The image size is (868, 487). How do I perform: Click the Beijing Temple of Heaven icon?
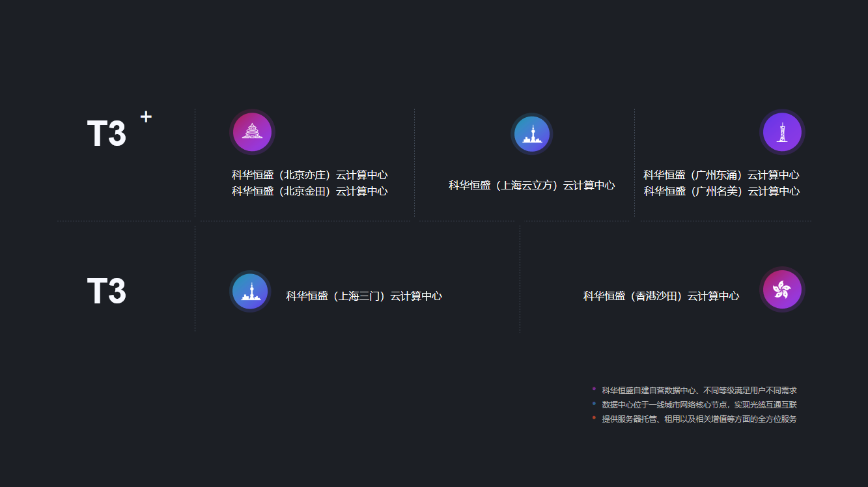click(x=252, y=132)
